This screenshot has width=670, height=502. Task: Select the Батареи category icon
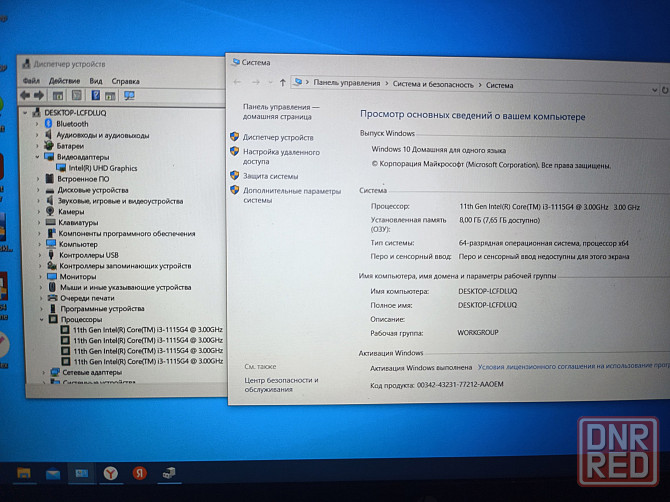[49, 146]
